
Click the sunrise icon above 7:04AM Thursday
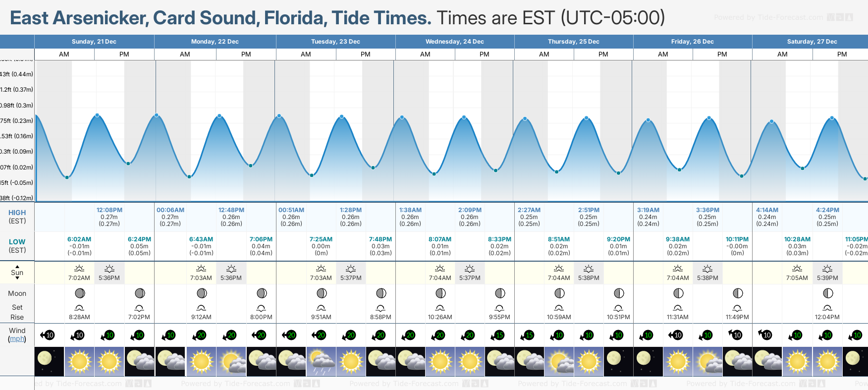[559, 269]
